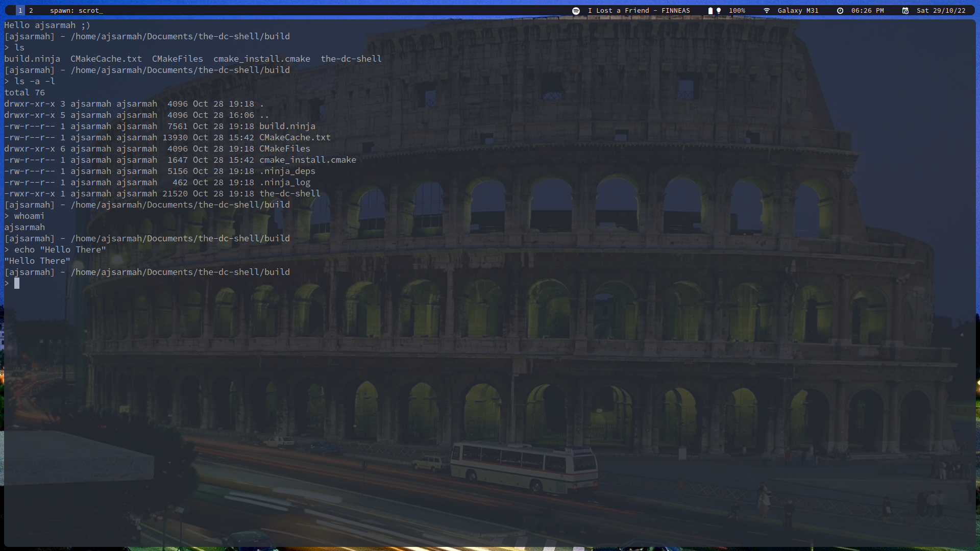Image resolution: width=980 pixels, height=551 pixels.
Task: Click file size 13930 in listing
Action: click(175, 137)
